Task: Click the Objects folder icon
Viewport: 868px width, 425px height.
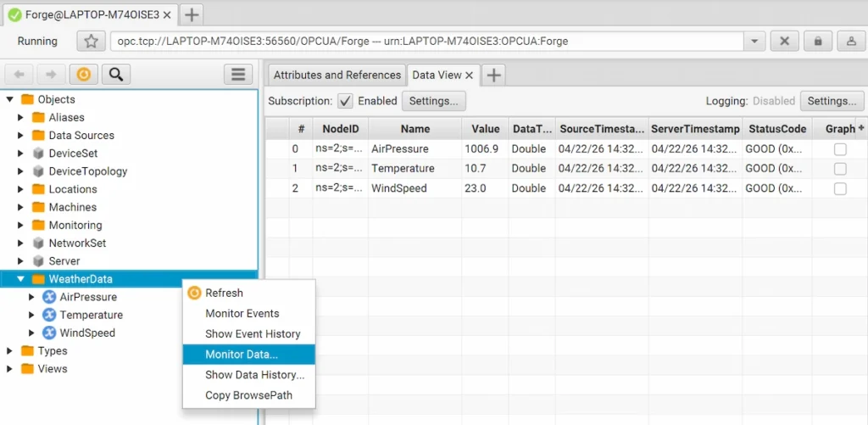Action: 27,100
